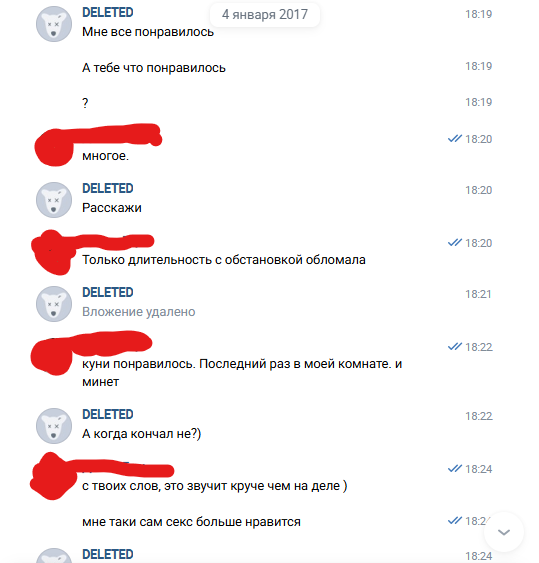Click partially visible DELETED avatar at 18:24
Screen dimensions: 539x563
[x=54, y=555]
